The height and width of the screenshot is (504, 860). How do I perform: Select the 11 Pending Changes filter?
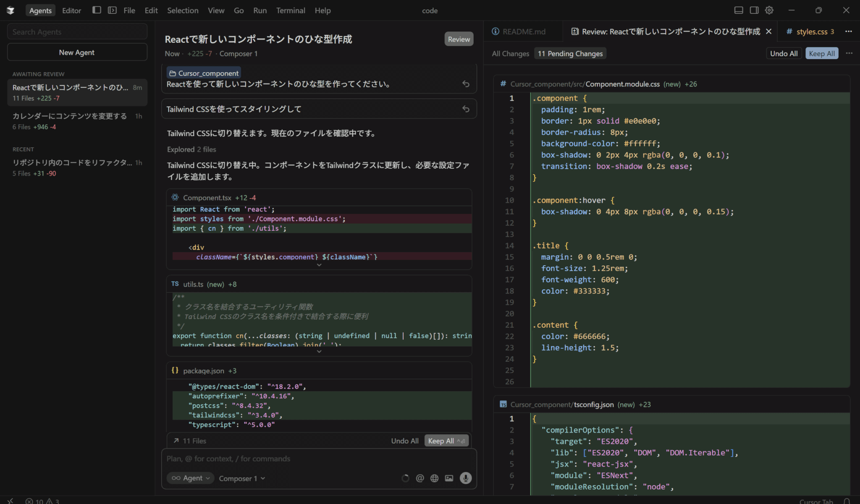click(x=570, y=53)
